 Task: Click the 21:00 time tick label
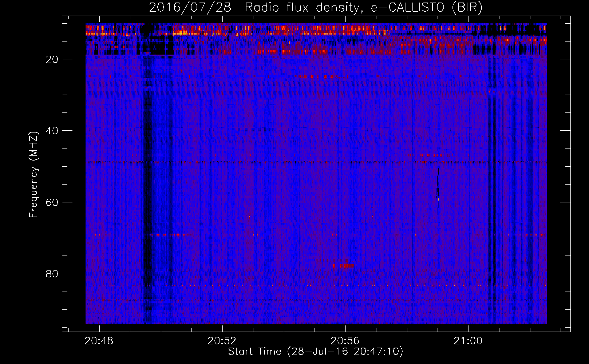(468, 341)
